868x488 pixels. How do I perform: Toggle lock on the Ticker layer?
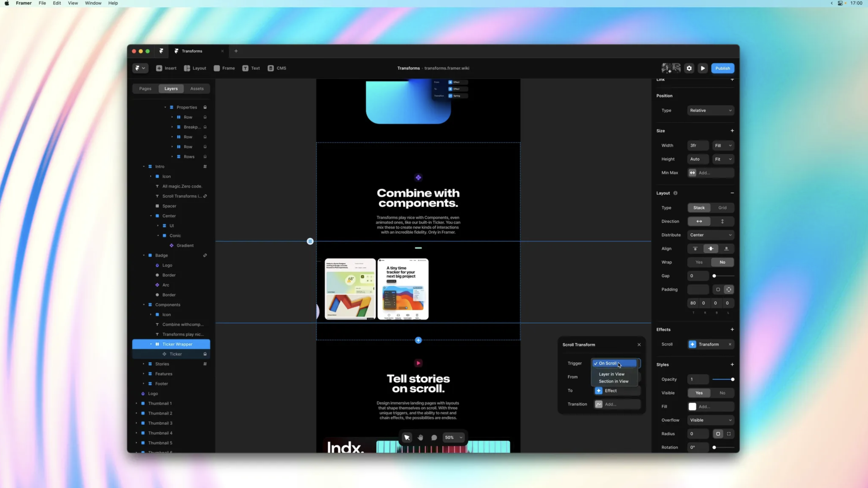click(205, 354)
